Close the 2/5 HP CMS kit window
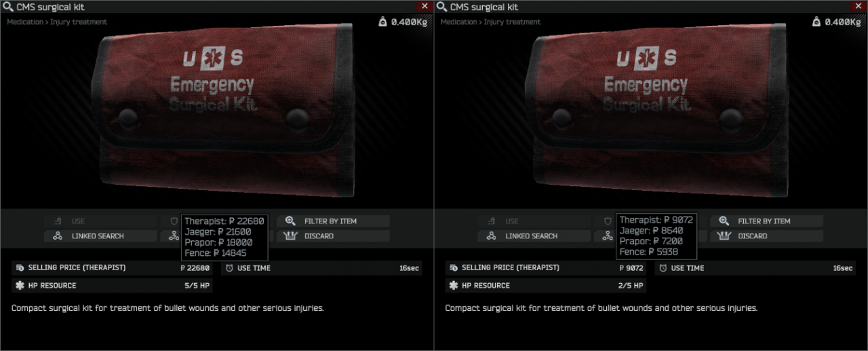This screenshot has width=868, height=351. pyautogui.click(x=859, y=6)
